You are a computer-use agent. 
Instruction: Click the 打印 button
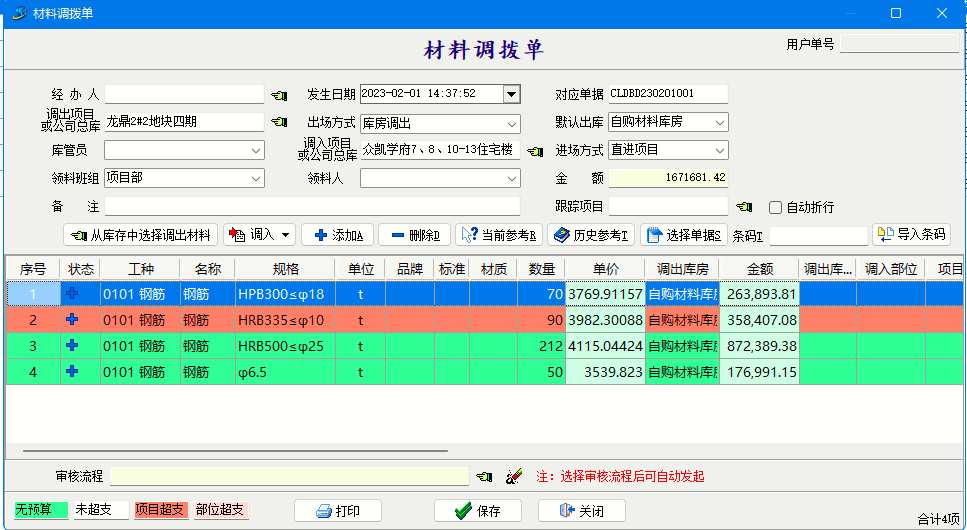point(338,511)
